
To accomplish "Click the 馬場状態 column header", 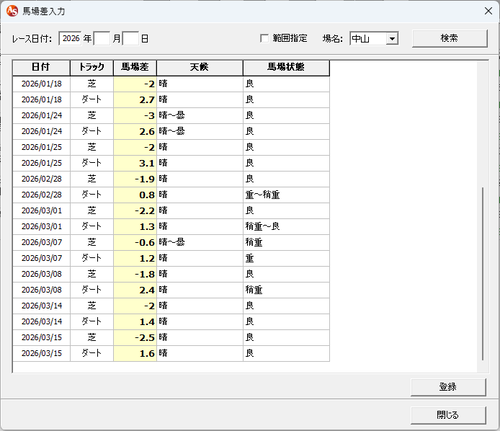I will tap(286, 68).
